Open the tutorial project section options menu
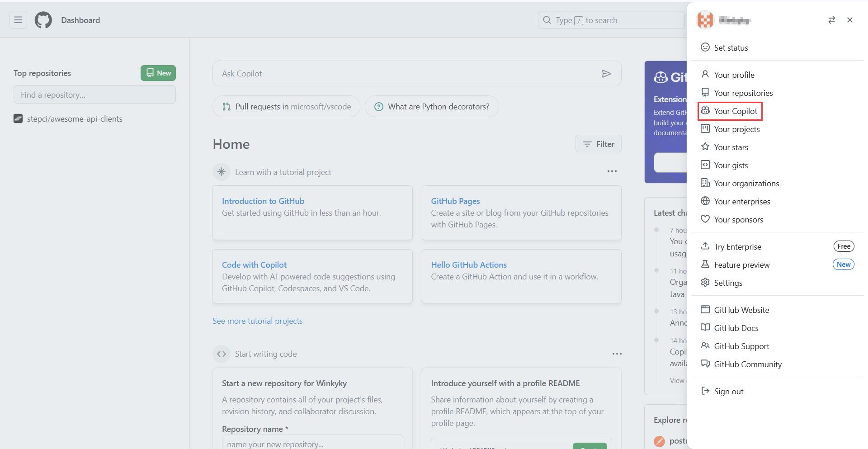This screenshot has height=449, width=868. (612, 171)
